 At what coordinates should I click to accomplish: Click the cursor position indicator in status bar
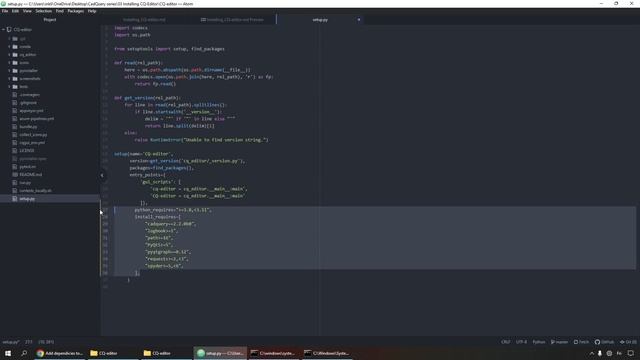click(29, 342)
